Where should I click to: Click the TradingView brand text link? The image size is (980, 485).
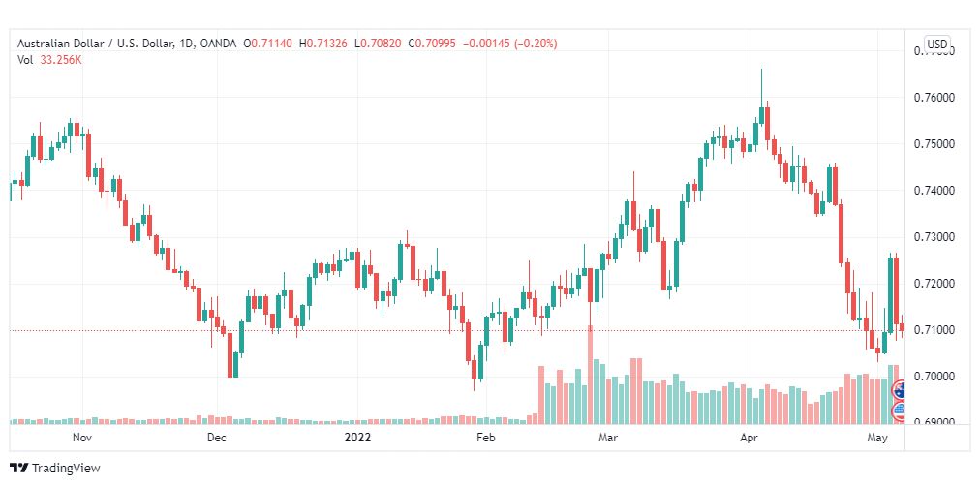point(66,469)
